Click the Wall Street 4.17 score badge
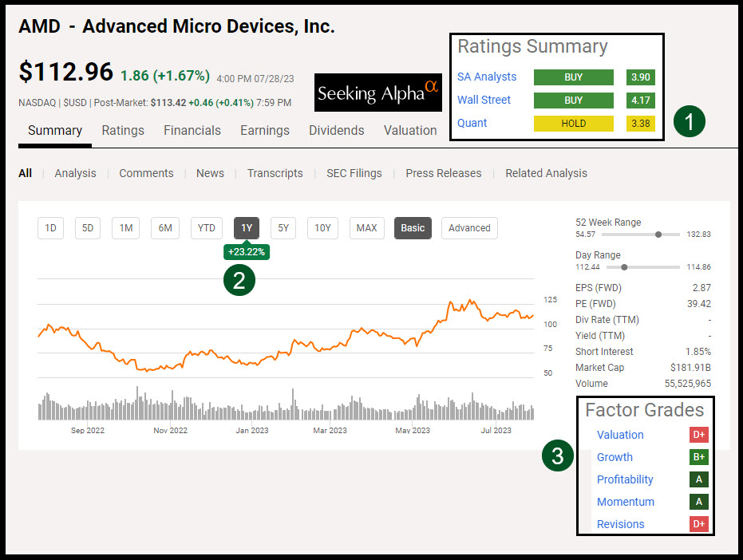This screenshot has height=560, width=743. point(640,101)
